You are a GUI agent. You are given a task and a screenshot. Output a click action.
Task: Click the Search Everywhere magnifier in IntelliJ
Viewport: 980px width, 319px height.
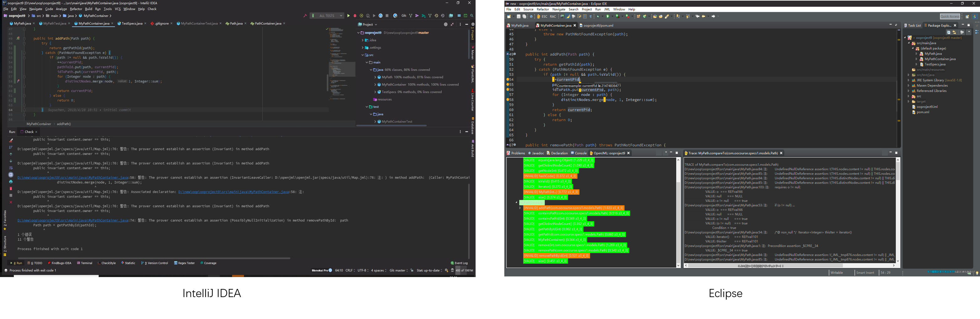click(x=472, y=16)
